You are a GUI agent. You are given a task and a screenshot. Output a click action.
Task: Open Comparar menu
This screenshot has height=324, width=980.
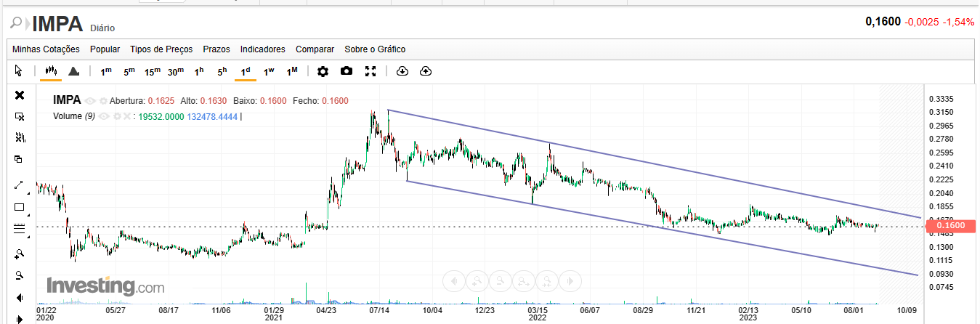[315, 49]
